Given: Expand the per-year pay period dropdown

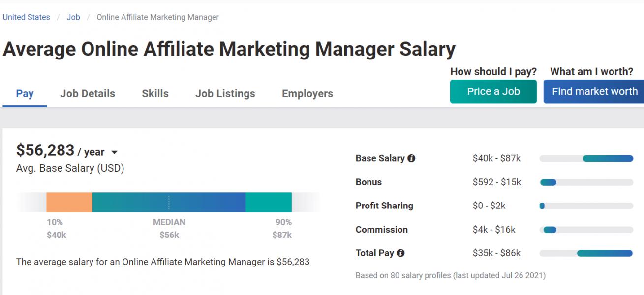Looking at the screenshot, I should pos(114,153).
